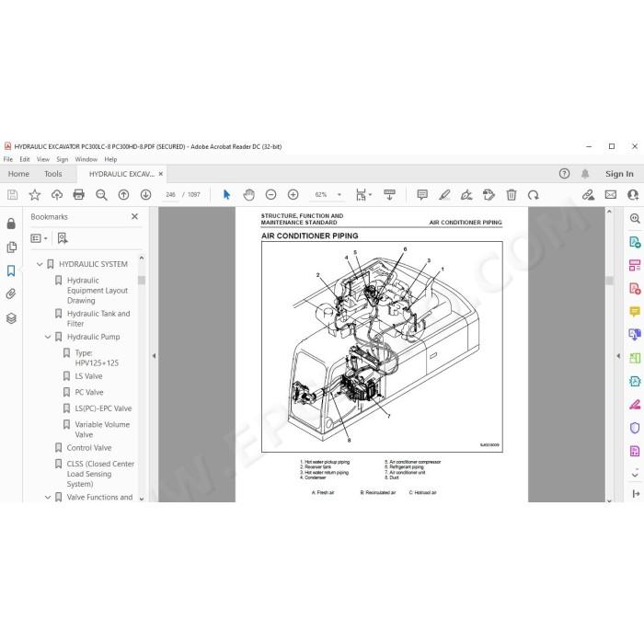Click the bookmarks panel scrollbar thumb
The width and height of the screenshot is (644, 644).
142,280
